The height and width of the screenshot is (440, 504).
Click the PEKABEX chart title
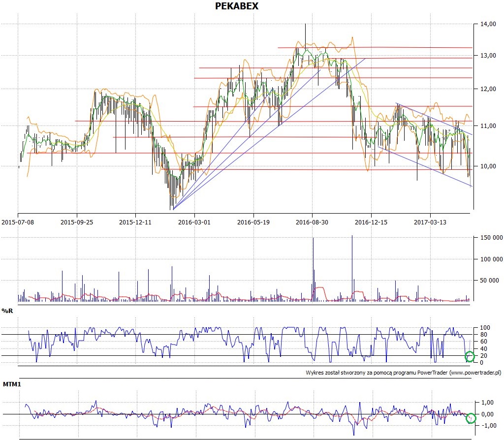(x=237, y=6)
